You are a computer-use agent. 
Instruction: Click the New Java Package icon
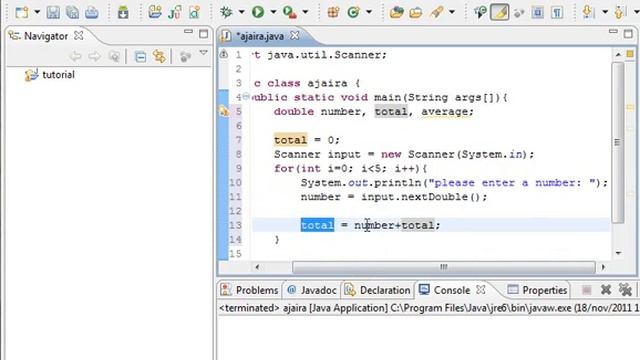333,12
